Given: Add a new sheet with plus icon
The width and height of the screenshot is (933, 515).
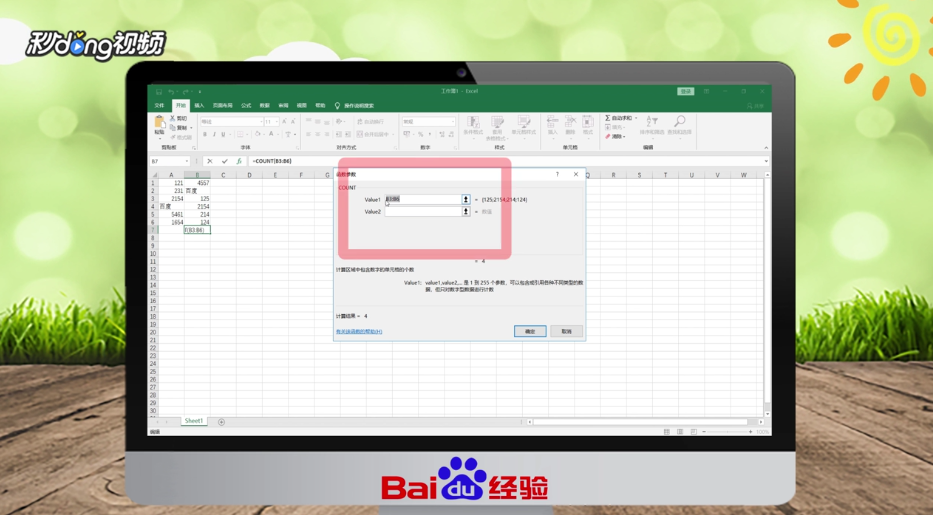Looking at the screenshot, I should 221,422.
